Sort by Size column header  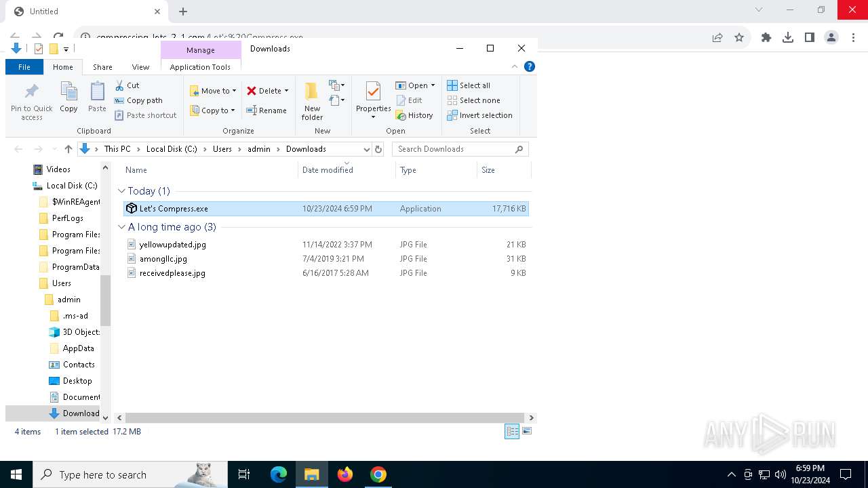(x=505, y=170)
